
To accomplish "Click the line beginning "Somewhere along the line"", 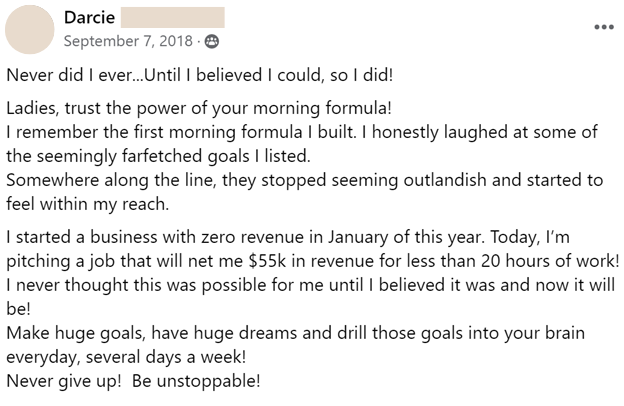I will point(304,180).
